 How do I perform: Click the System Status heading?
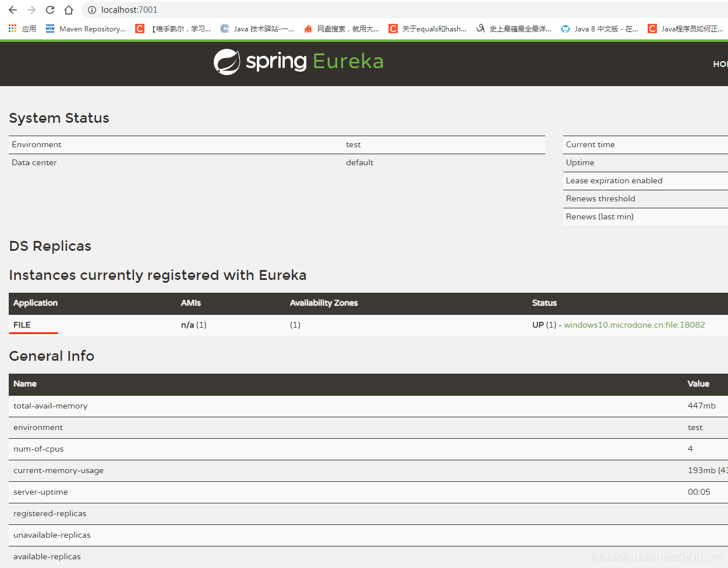pos(59,118)
